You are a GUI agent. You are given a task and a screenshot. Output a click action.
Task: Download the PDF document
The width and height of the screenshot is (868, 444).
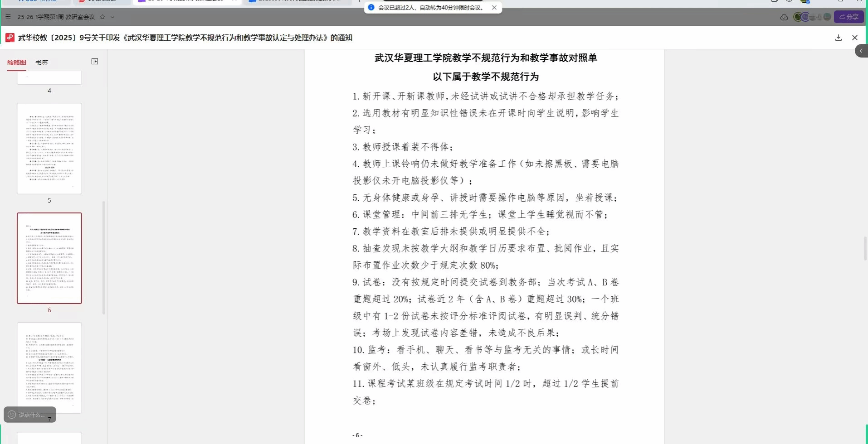click(x=838, y=38)
